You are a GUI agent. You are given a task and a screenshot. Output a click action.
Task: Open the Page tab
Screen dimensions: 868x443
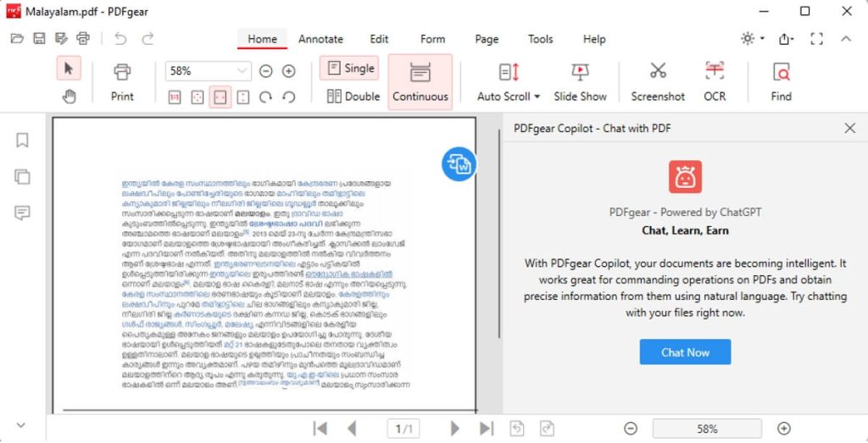tap(487, 39)
